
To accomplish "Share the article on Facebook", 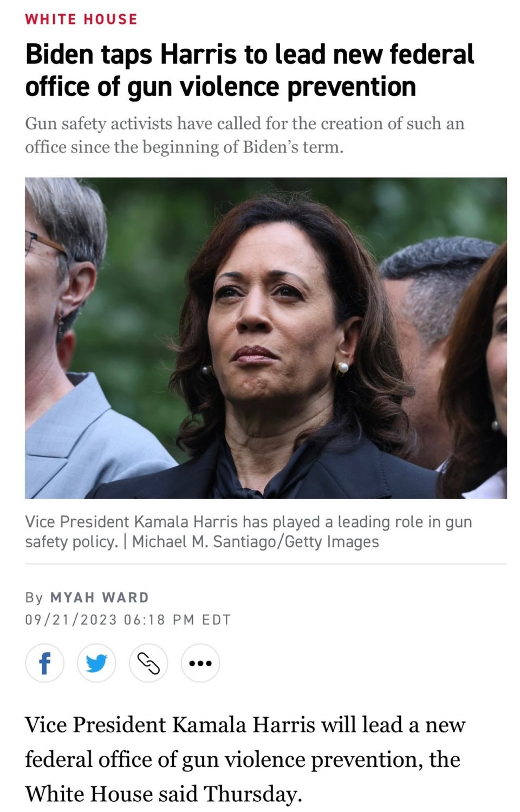I will click(44, 662).
